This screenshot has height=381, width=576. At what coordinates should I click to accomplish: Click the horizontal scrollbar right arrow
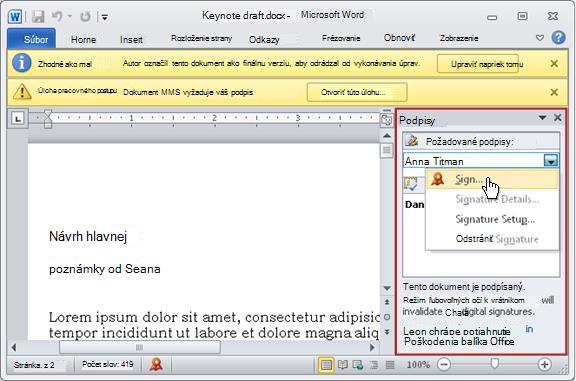372,347
